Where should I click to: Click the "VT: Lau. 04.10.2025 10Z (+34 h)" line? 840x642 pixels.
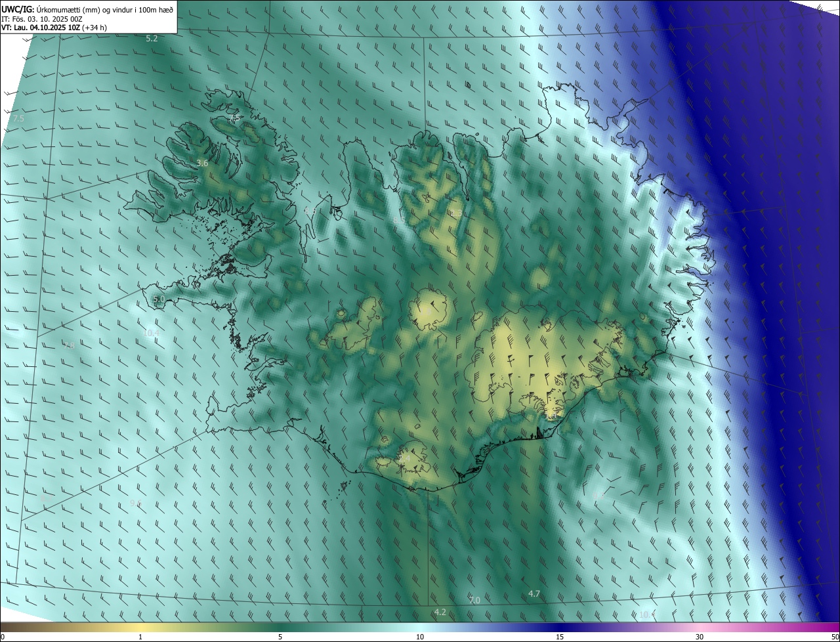[x=54, y=28]
